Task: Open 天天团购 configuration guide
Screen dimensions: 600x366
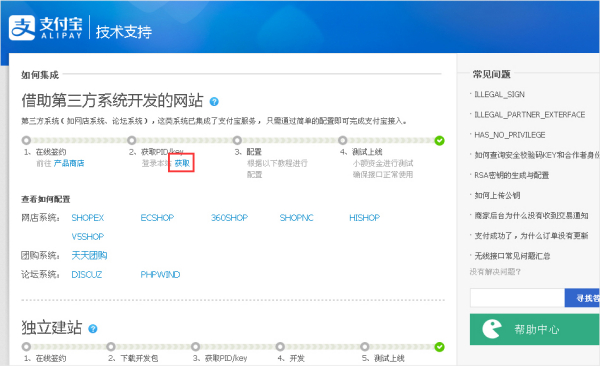Action: click(x=89, y=255)
